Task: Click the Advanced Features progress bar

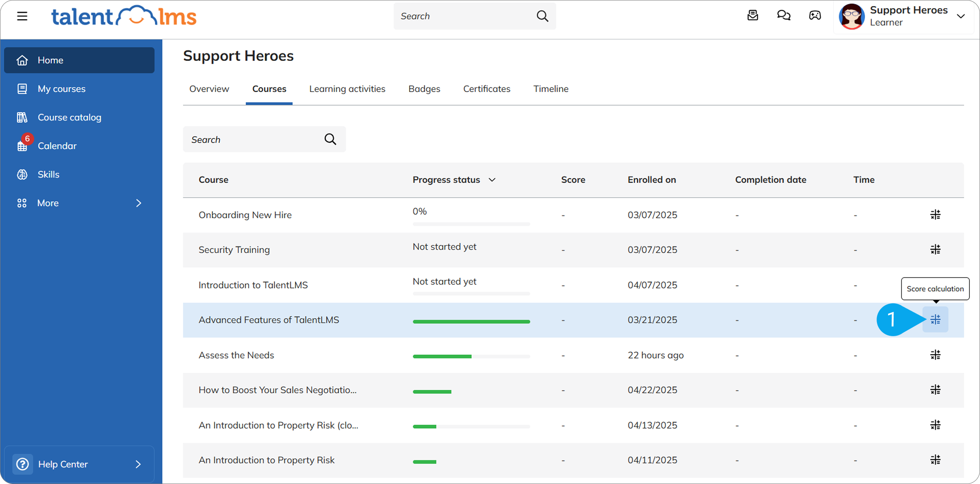Action: click(471, 322)
